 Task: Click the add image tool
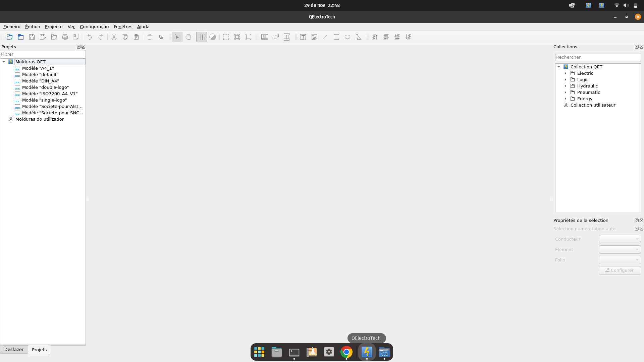click(x=314, y=37)
